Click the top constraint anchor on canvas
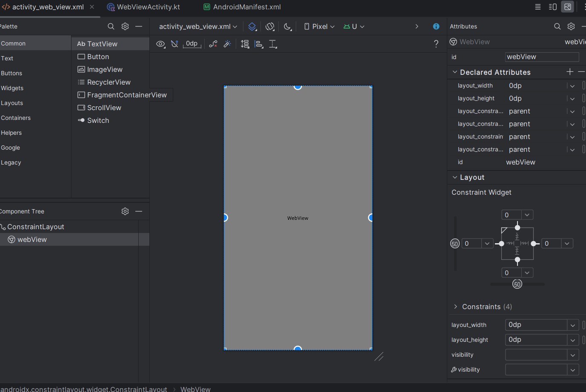Viewport: 586px width, 392px height. click(298, 87)
